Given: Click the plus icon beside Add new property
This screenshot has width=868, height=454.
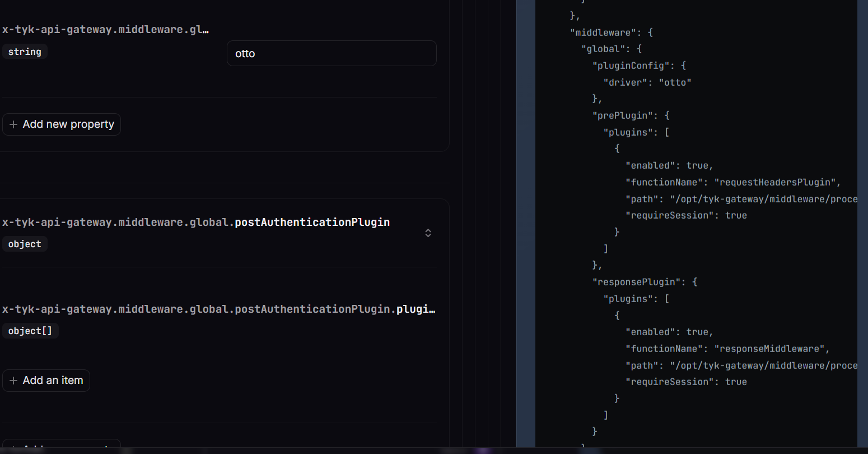Looking at the screenshot, I should [x=13, y=124].
